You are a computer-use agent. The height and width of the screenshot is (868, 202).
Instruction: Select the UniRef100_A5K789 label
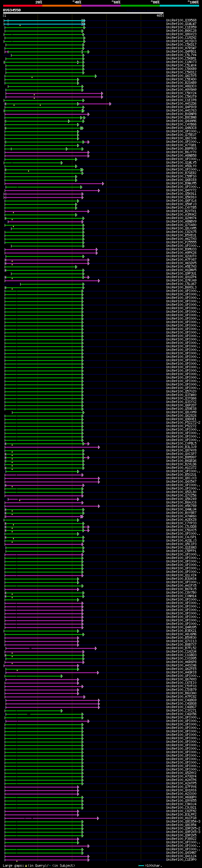(181, 506)
